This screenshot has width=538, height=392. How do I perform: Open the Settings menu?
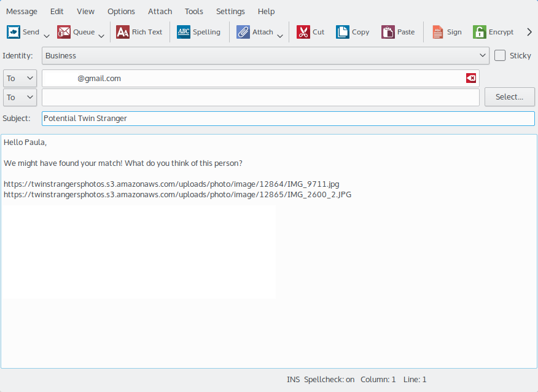point(230,11)
